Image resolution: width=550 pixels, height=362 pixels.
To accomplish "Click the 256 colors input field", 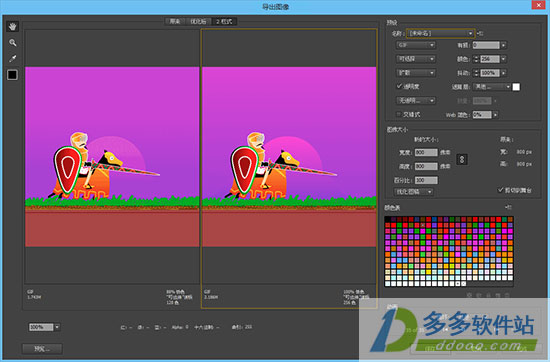I will click(490, 59).
